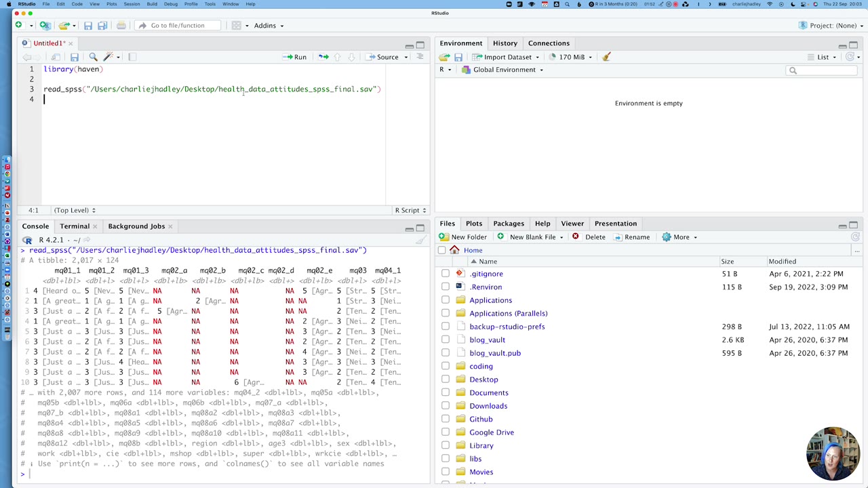Screen dimensions: 868x488
Task: Click the Go to file/function search field
Action: [x=177, y=26]
